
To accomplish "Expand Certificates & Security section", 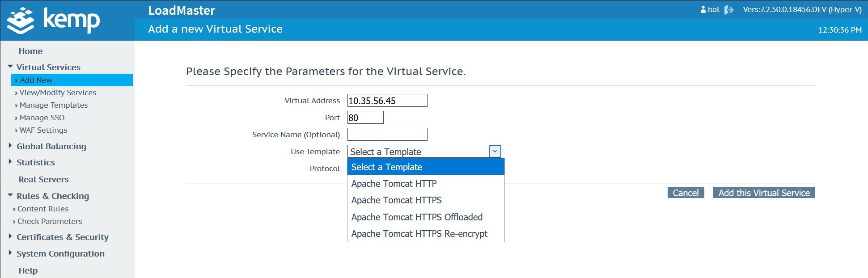I will (x=10, y=237).
